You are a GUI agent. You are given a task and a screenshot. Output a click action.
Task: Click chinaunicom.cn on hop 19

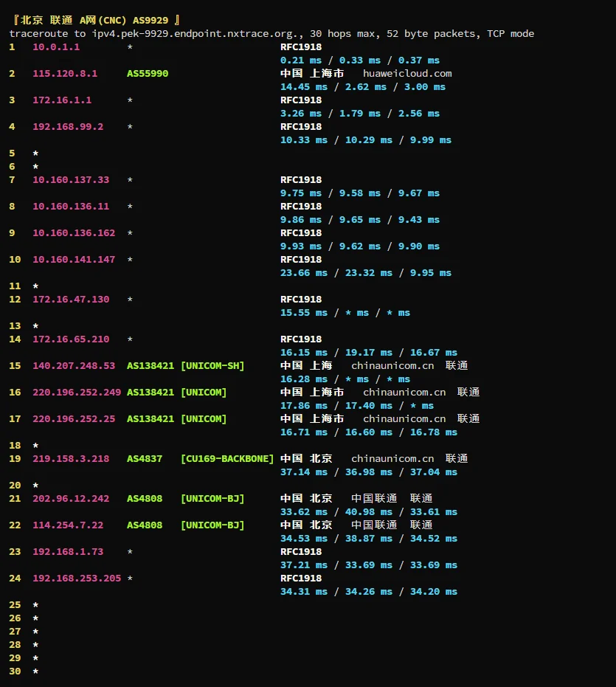[392, 459]
